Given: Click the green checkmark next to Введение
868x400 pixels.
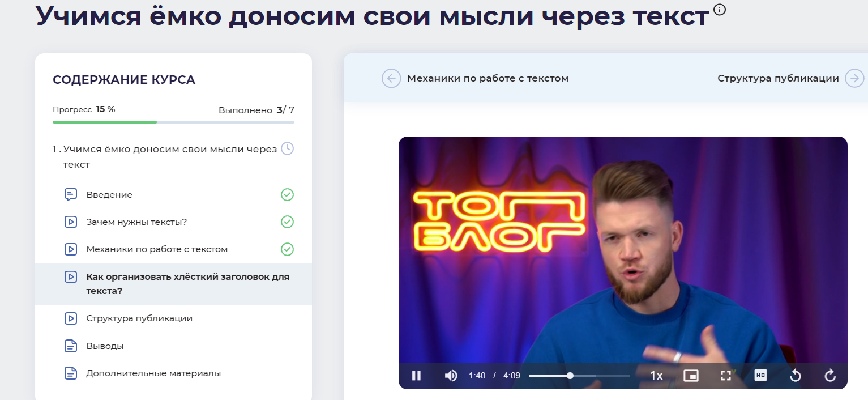Looking at the screenshot, I should (x=287, y=194).
